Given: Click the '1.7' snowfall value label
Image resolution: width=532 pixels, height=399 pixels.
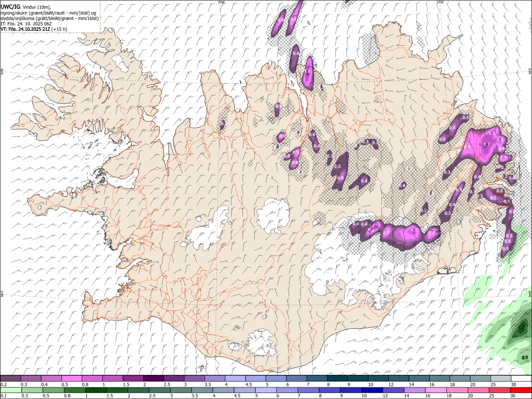Looking at the screenshot, I should pos(487,144).
